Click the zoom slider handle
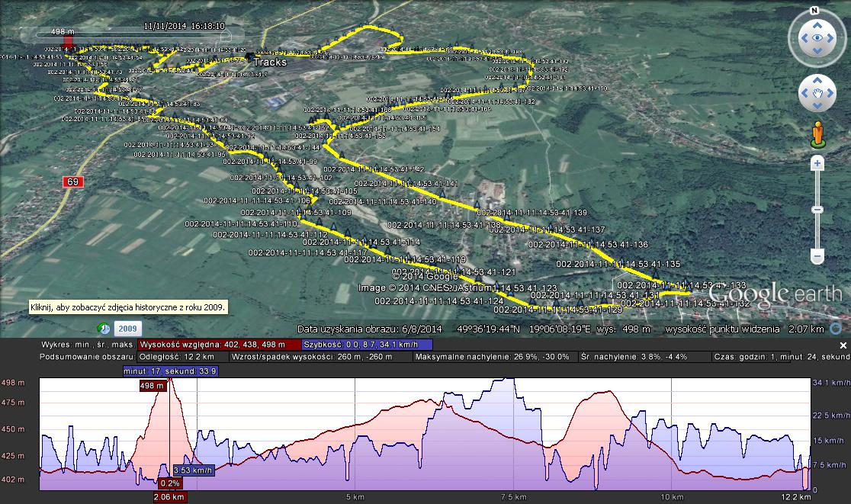Screen dimensions: 851x504 click(x=817, y=209)
